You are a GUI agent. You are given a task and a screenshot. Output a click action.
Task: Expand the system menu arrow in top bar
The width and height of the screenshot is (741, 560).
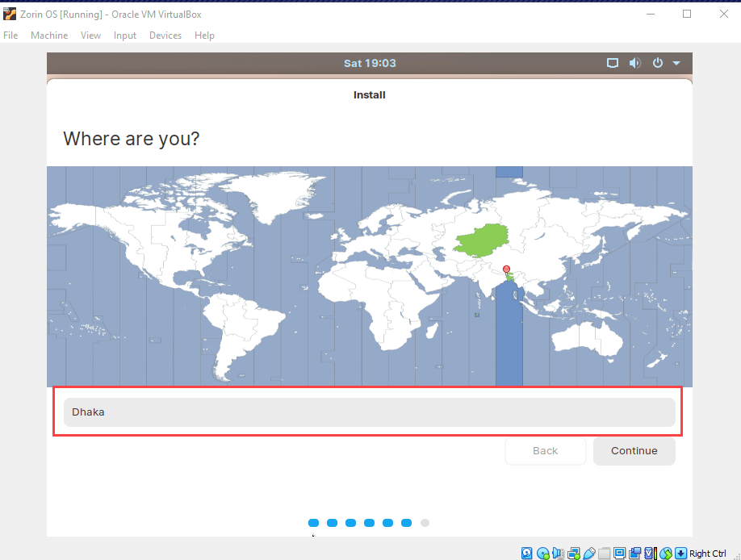pyautogui.click(x=676, y=63)
